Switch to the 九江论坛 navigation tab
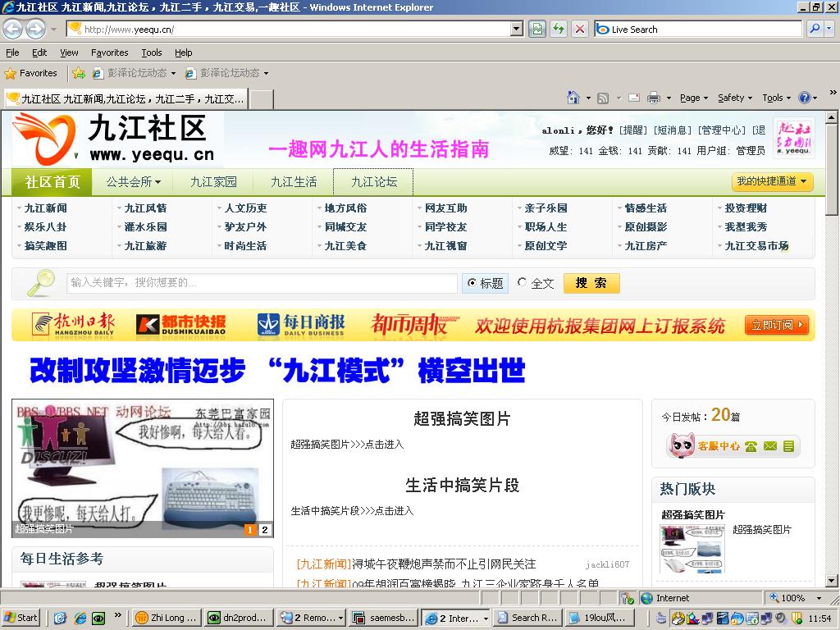Image resolution: width=840 pixels, height=630 pixels. [373, 181]
